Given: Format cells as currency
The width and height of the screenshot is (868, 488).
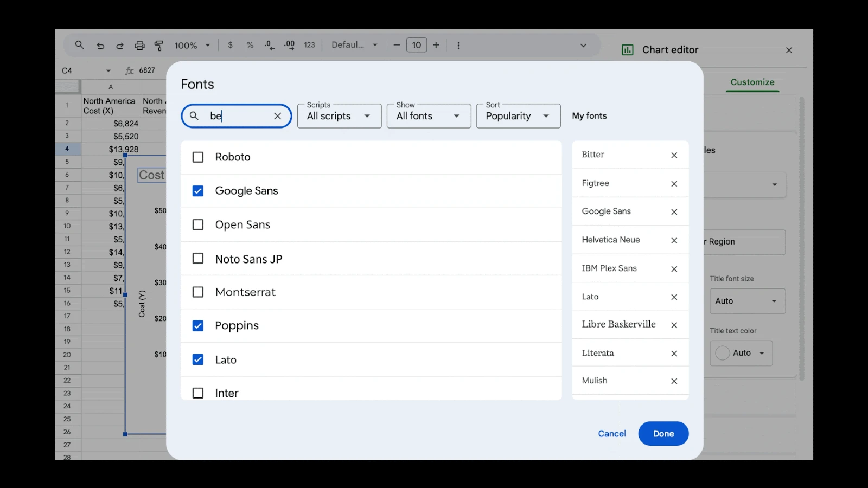Looking at the screenshot, I should [231, 45].
